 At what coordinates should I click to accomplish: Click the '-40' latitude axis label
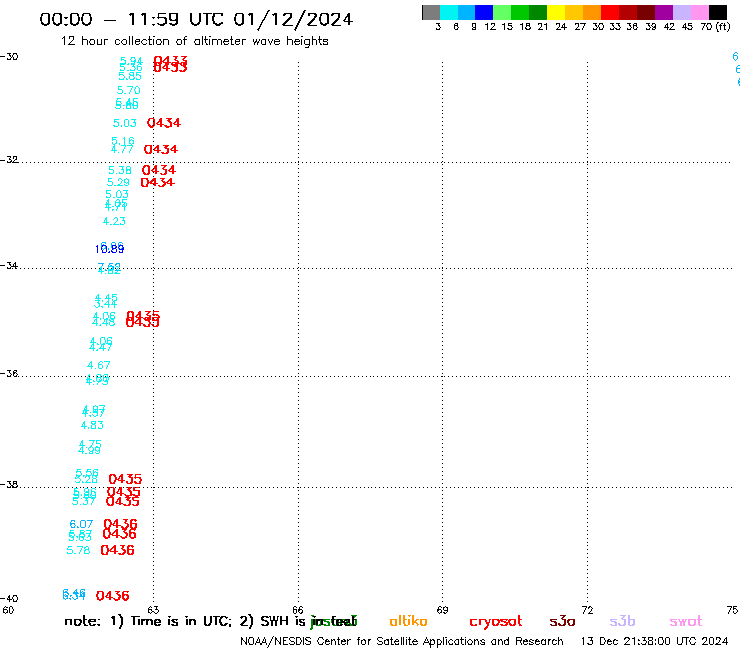pos(9,599)
